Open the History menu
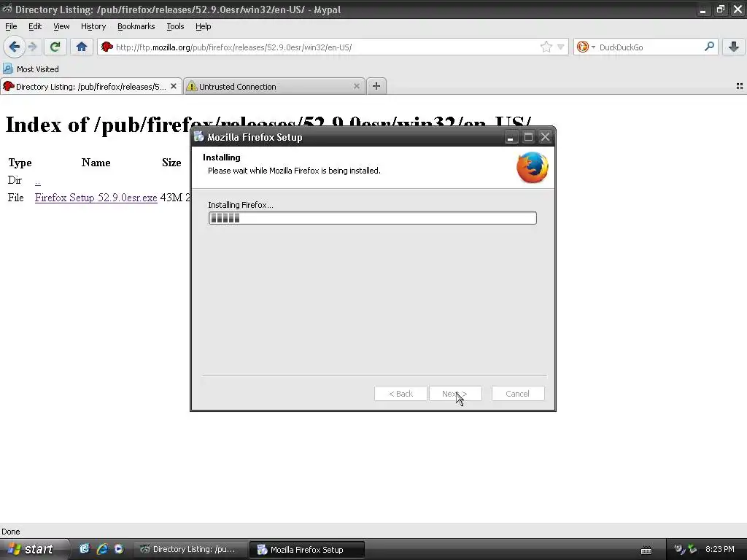This screenshot has height=560, width=747. pyautogui.click(x=93, y=26)
